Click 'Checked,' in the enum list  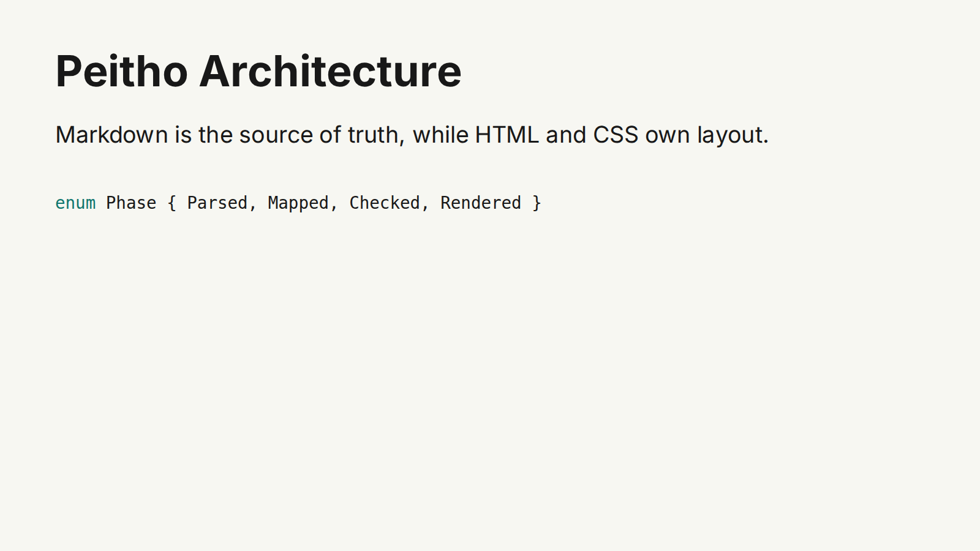click(389, 203)
